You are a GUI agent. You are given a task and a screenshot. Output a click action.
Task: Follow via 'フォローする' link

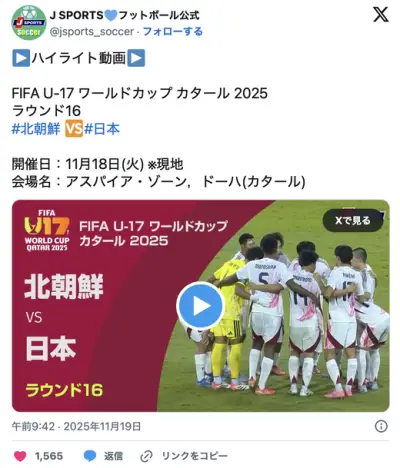pyautogui.click(x=173, y=32)
